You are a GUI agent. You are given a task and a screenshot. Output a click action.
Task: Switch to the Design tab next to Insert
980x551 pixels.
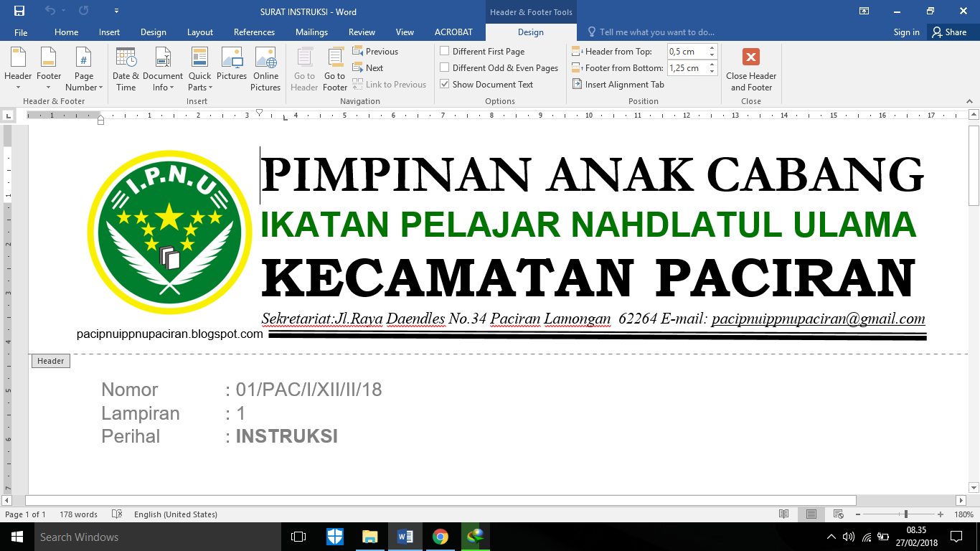pyautogui.click(x=154, y=32)
